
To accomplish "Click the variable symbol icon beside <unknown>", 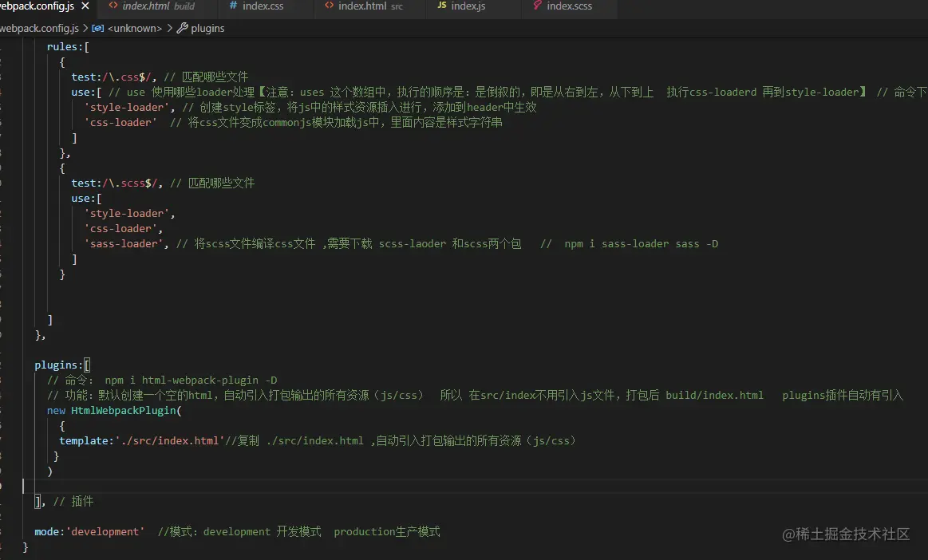I will coord(98,28).
